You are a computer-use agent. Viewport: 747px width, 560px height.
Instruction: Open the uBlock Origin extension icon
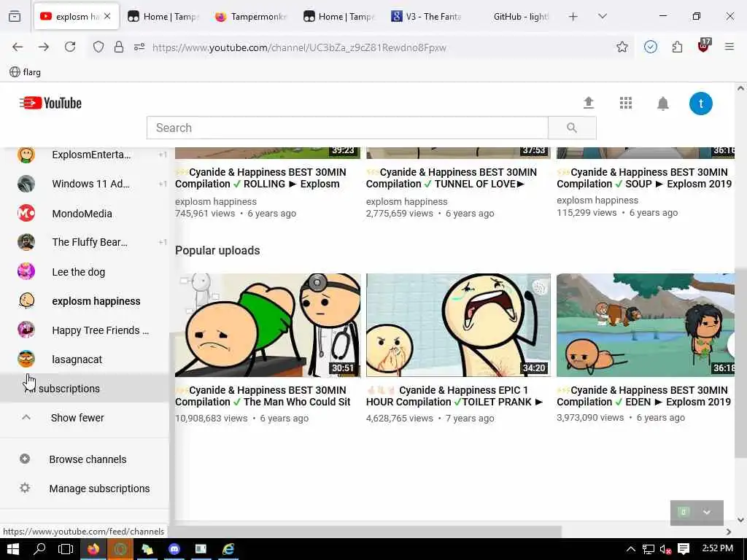[704, 46]
